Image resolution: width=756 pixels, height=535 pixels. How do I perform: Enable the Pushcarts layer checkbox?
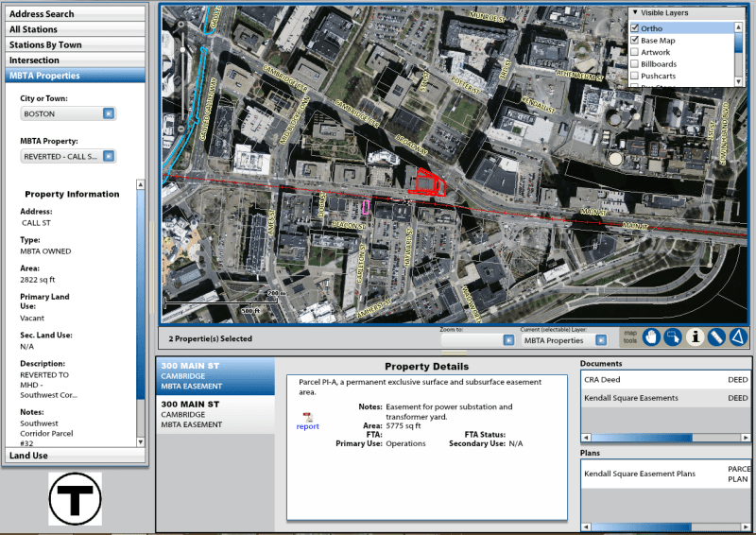coord(635,76)
